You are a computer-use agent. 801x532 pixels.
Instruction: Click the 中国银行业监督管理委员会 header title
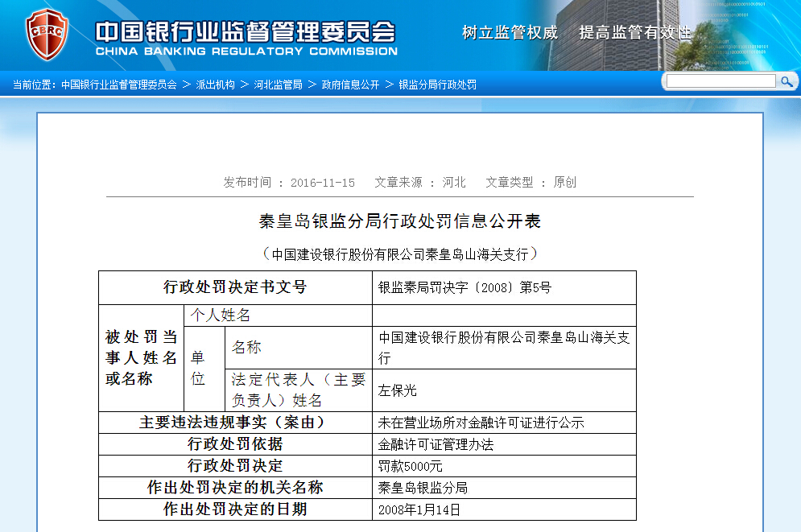(x=246, y=31)
